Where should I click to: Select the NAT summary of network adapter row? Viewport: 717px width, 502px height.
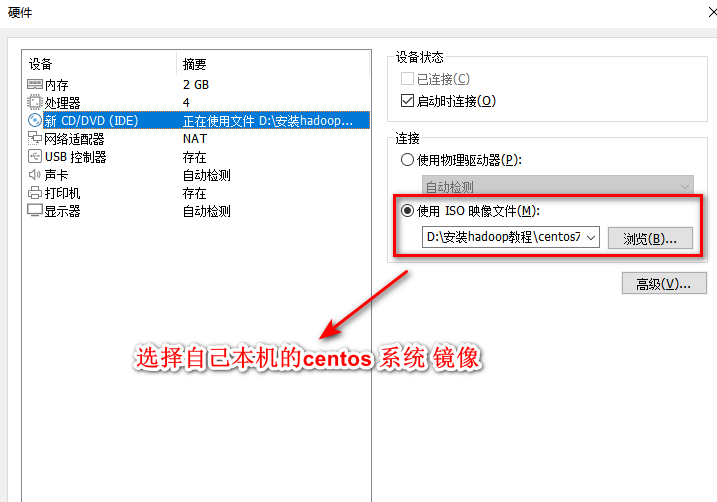(x=195, y=139)
